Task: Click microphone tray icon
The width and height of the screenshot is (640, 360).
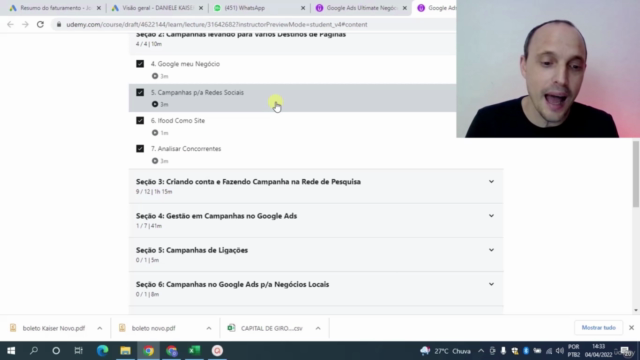Action: point(503,351)
